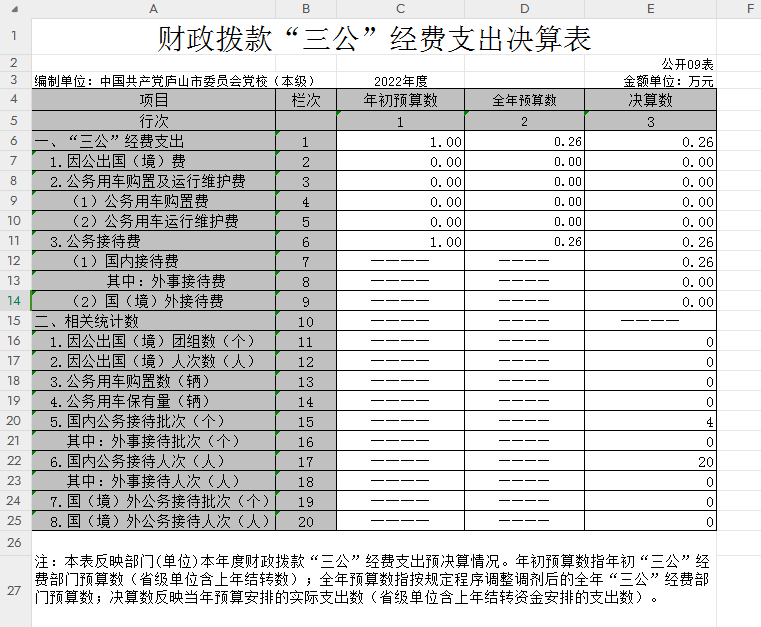Select row 27 header
This screenshot has height=627, width=761.
tap(15, 590)
